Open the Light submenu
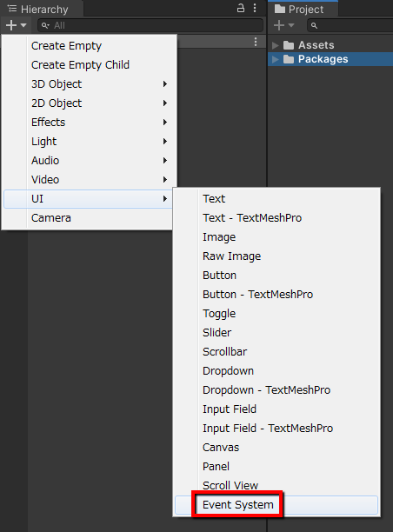This screenshot has width=393, height=532. click(89, 141)
